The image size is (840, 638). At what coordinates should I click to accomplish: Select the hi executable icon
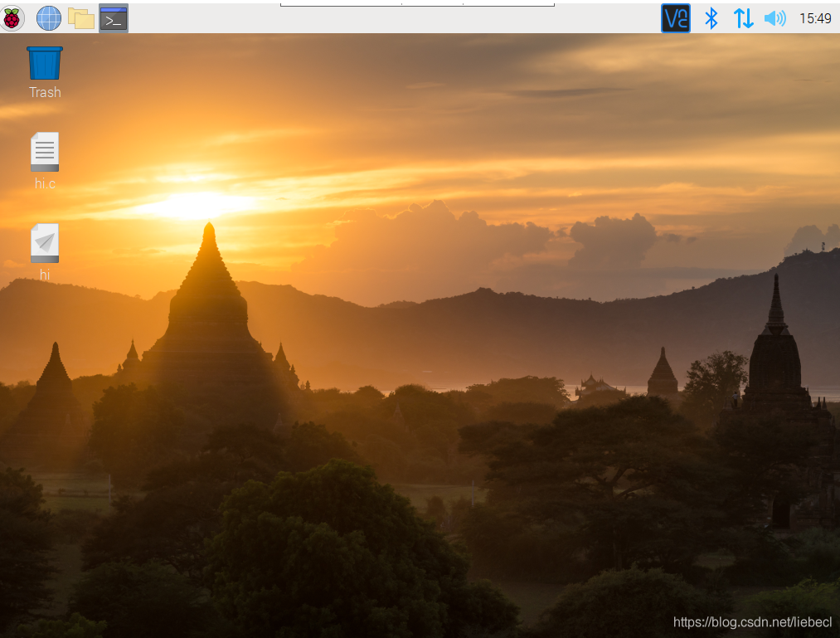tap(45, 243)
